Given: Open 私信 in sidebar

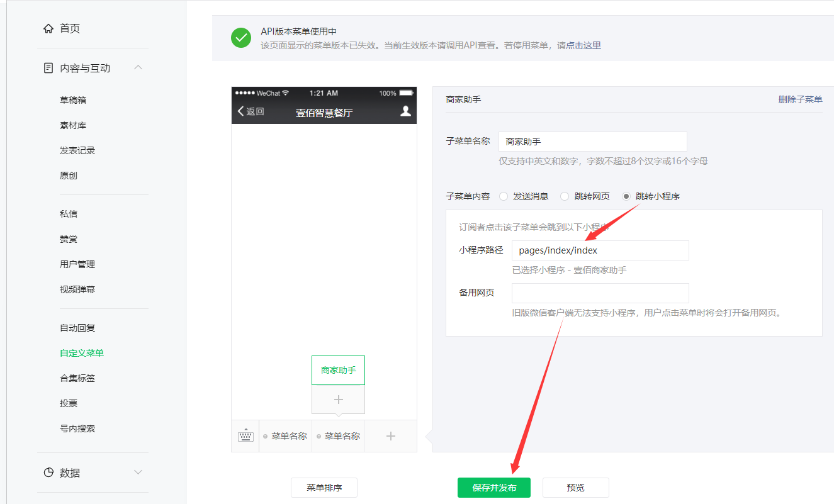Looking at the screenshot, I should click(x=69, y=214).
